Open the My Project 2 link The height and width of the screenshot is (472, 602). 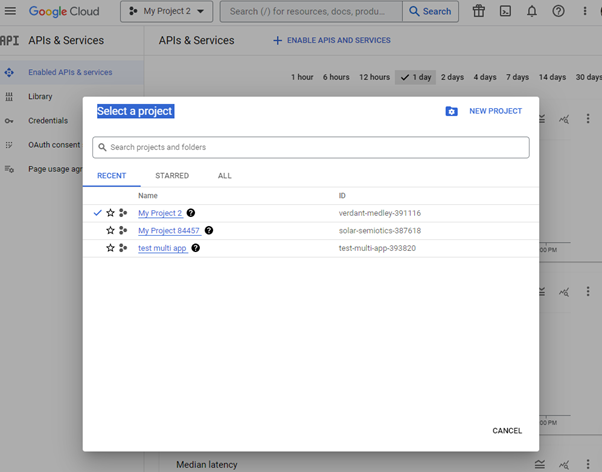(x=160, y=213)
